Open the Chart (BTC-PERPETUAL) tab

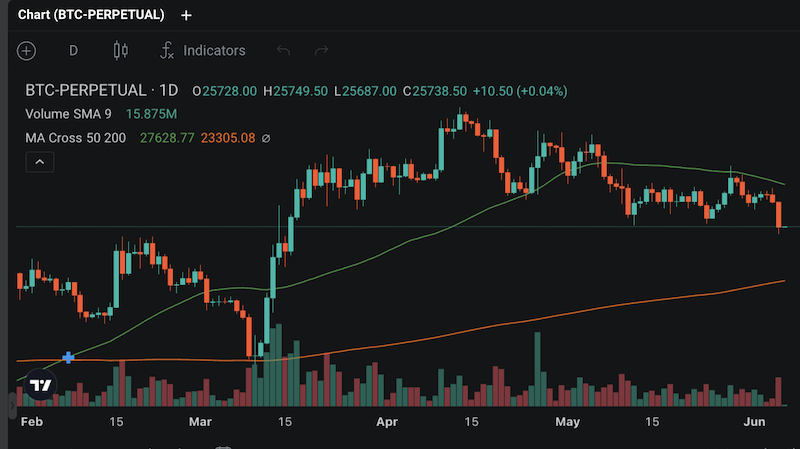click(91, 15)
